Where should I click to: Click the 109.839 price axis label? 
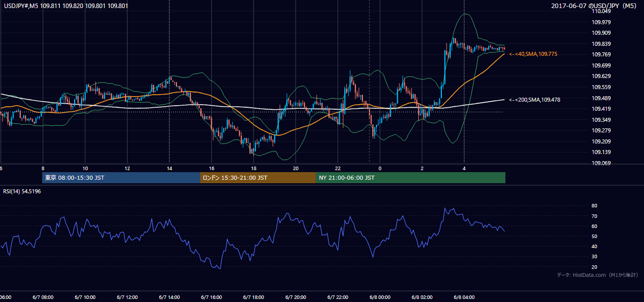coord(602,44)
